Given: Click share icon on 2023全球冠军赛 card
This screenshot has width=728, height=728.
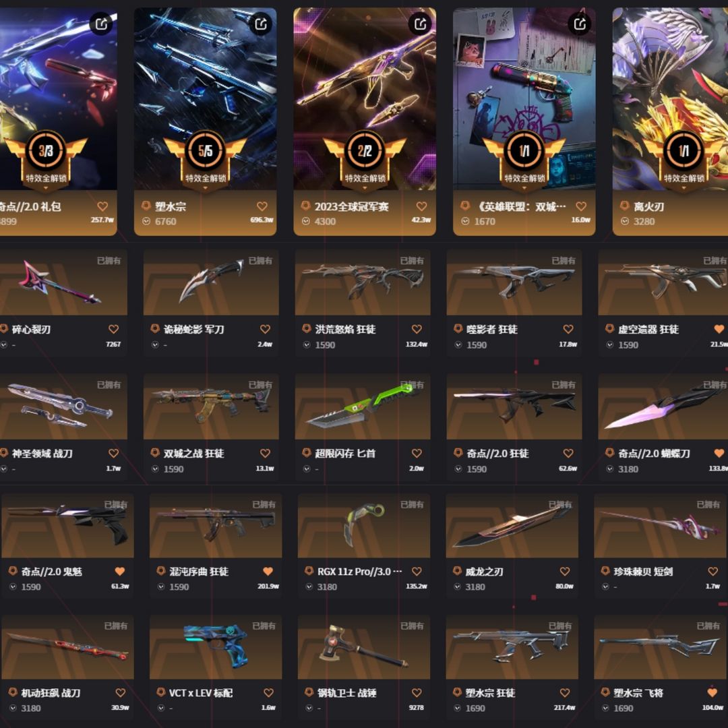Looking at the screenshot, I should click(420, 23).
